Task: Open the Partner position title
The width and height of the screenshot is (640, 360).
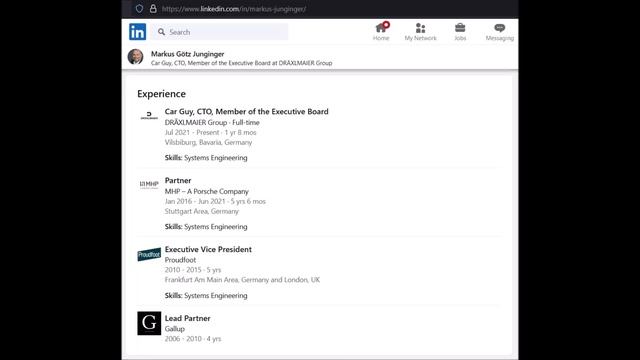Action: coord(178,180)
